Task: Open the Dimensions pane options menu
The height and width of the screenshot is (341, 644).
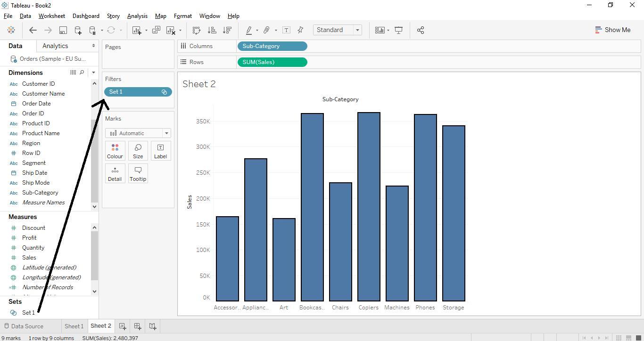Action: point(93,72)
